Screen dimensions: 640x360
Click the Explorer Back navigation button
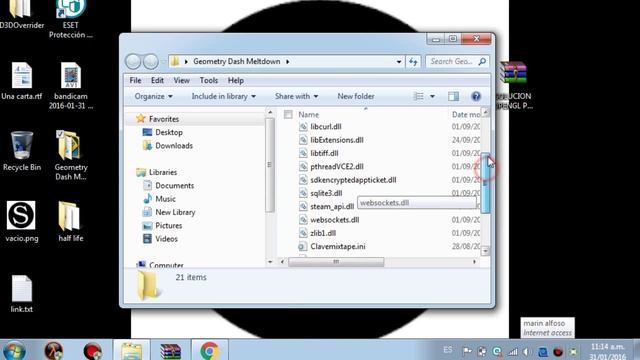coord(133,62)
